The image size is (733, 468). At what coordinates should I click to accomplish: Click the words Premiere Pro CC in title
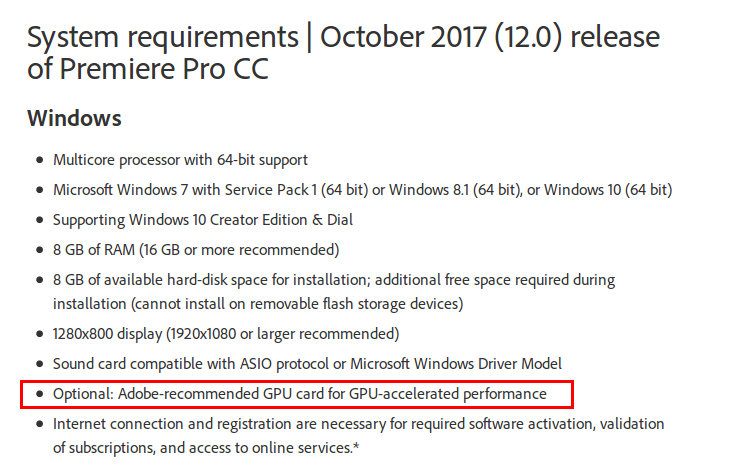pos(164,69)
